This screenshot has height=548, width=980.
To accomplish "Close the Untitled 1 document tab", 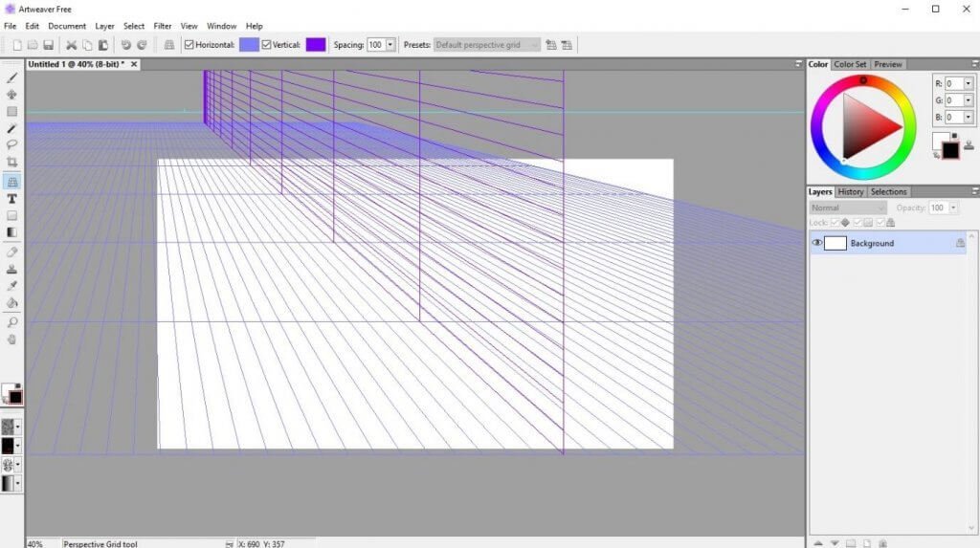I will (134, 64).
